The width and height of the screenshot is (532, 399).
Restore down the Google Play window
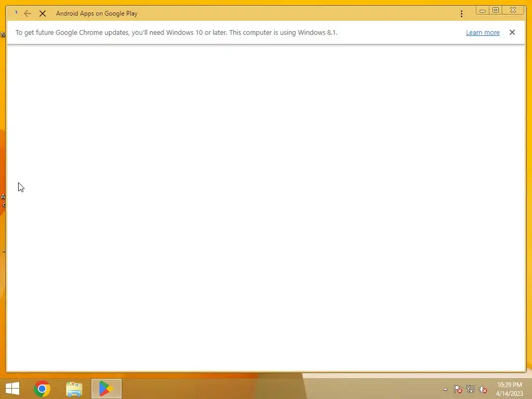495,10
